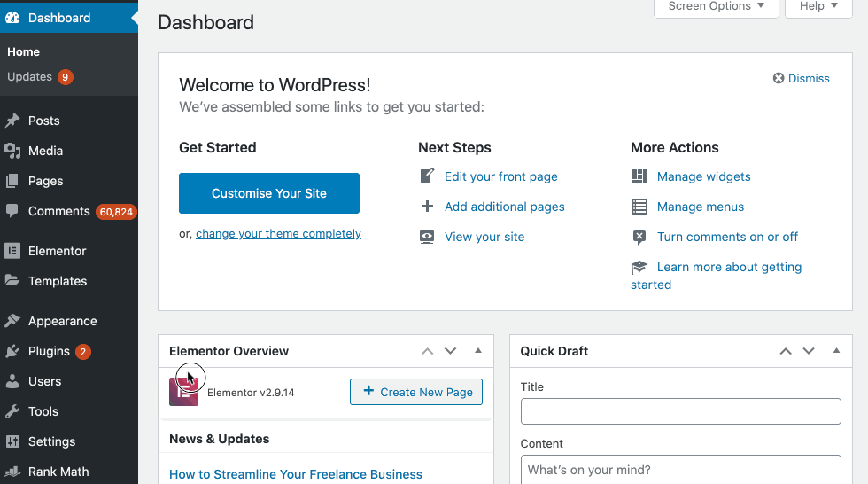
Task: Toggle the Quick Draft panel closed
Action: [x=836, y=351]
